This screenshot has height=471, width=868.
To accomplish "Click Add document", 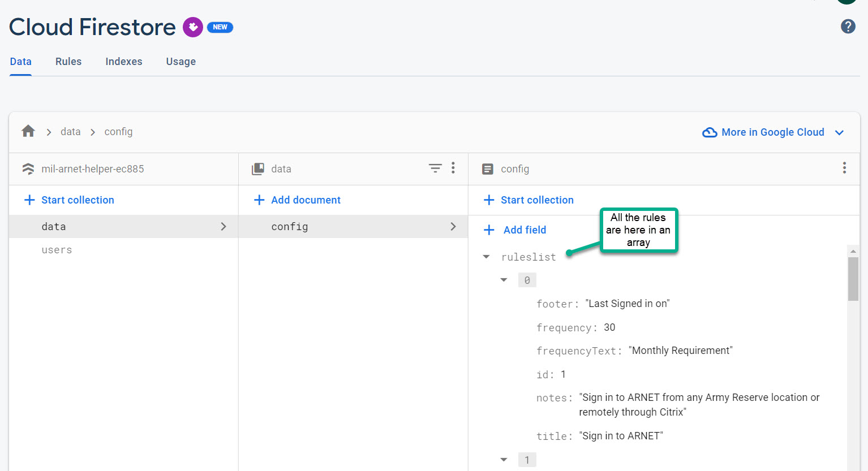I will (297, 200).
